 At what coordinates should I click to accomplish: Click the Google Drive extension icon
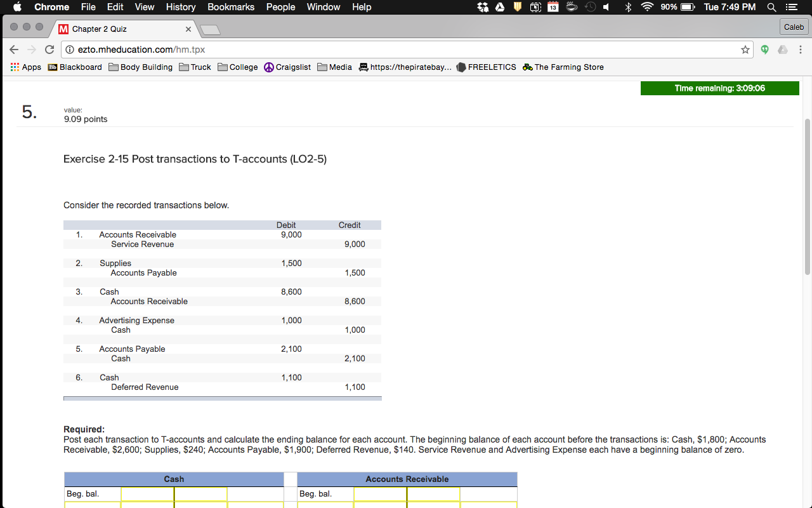click(x=783, y=50)
